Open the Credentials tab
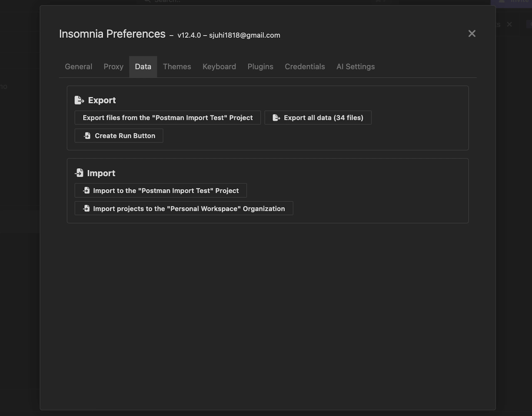The height and width of the screenshot is (416, 532). (x=305, y=66)
